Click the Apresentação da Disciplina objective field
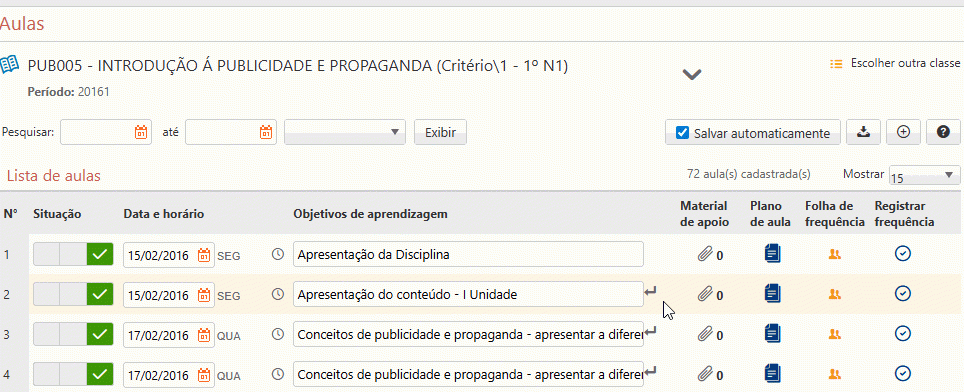The width and height of the screenshot is (964, 392). [x=468, y=254]
